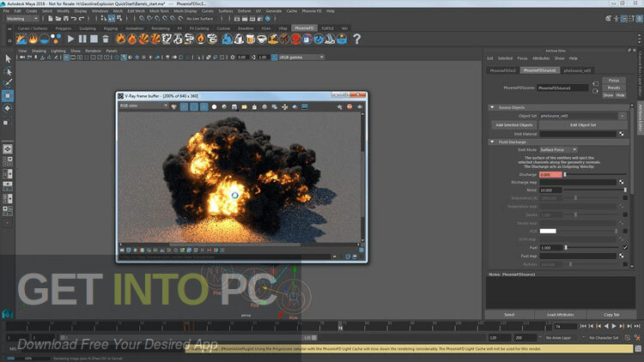The height and width of the screenshot is (362, 644).
Task: Click the red stop render icon in V-Ray frame buffer
Action: tap(349, 106)
